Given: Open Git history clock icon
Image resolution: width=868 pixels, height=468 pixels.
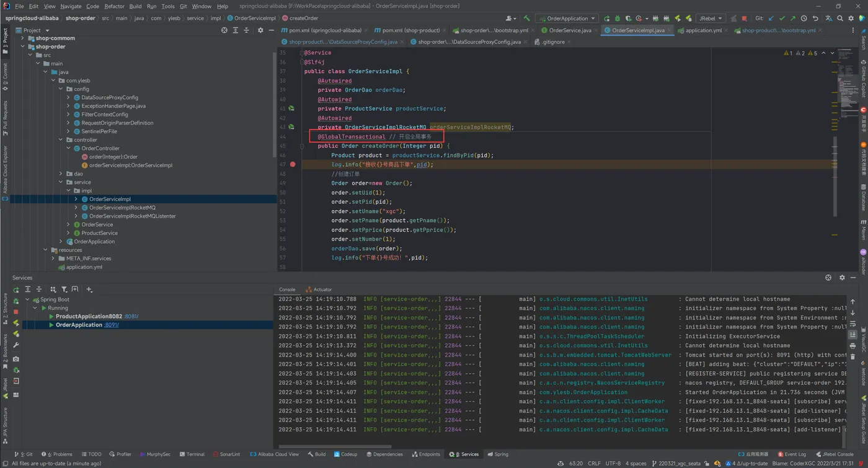Looking at the screenshot, I should pos(804,19).
